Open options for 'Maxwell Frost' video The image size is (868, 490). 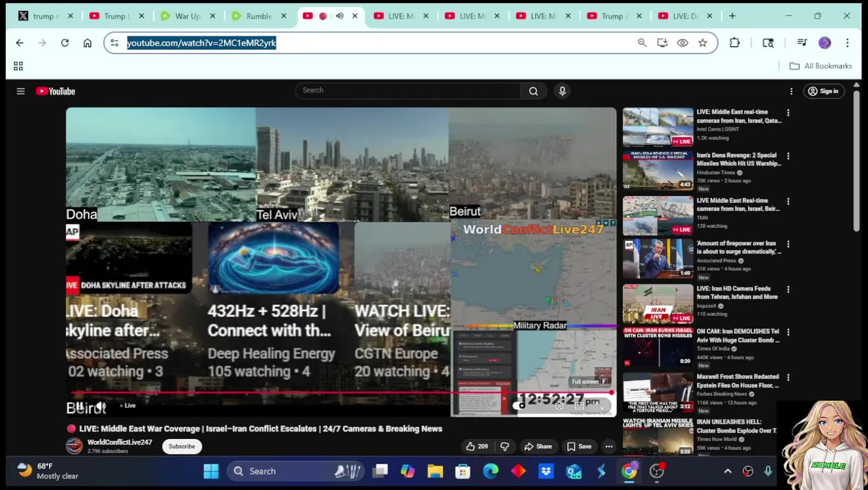click(788, 377)
